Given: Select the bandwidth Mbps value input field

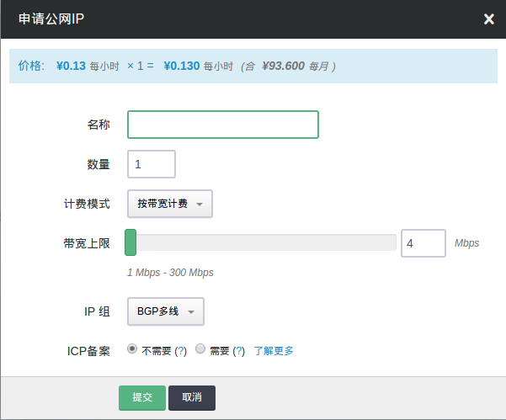Looking at the screenshot, I should (423, 243).
